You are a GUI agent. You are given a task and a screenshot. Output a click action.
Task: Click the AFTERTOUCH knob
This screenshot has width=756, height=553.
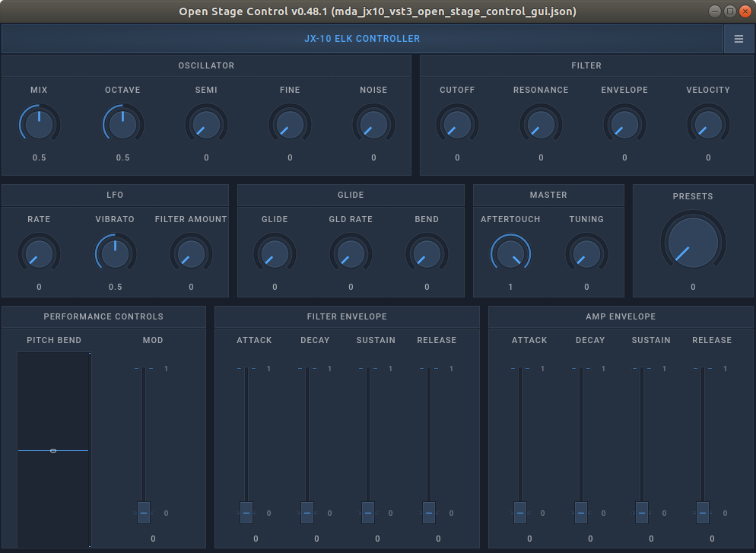pos(510,253)
